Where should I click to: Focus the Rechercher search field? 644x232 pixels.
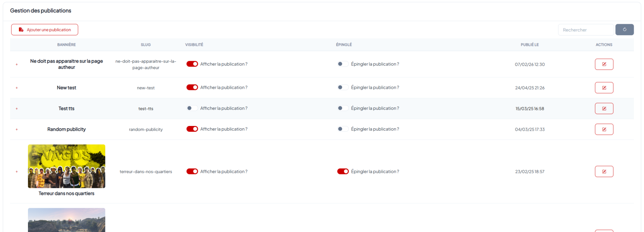pyautogui.click(x=586, y=30)
